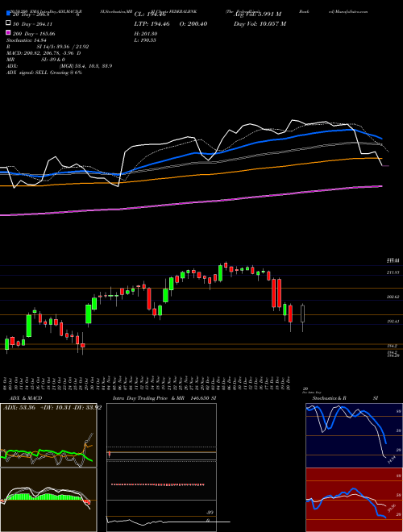Open the blue Stochastics chart panel

[x=354, y=435]
